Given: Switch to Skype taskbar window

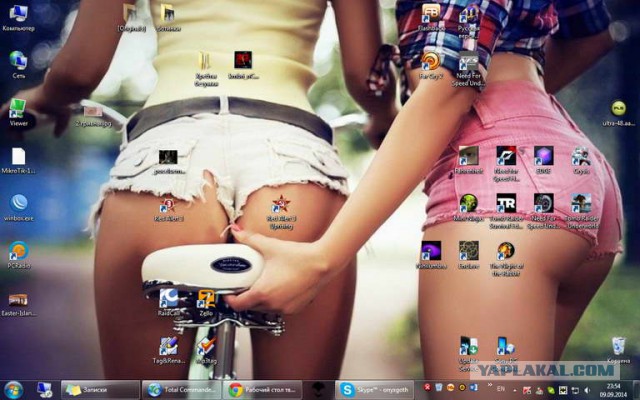Looking at the screenshot, I should coord(374,390).
